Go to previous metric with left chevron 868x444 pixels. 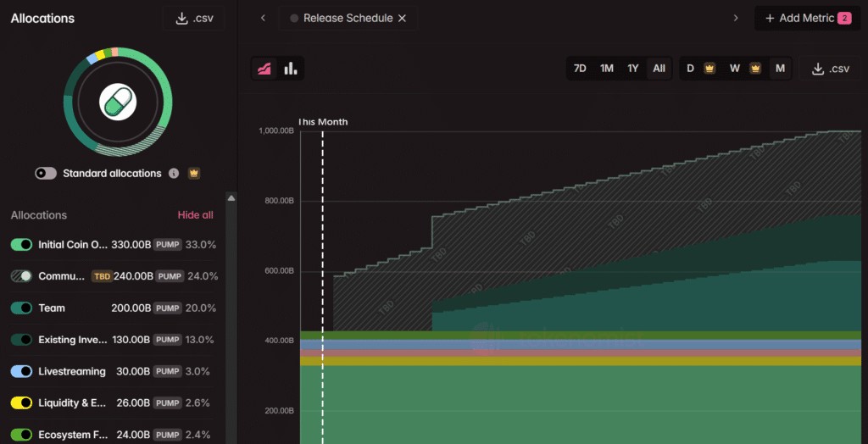coord(263,19)
